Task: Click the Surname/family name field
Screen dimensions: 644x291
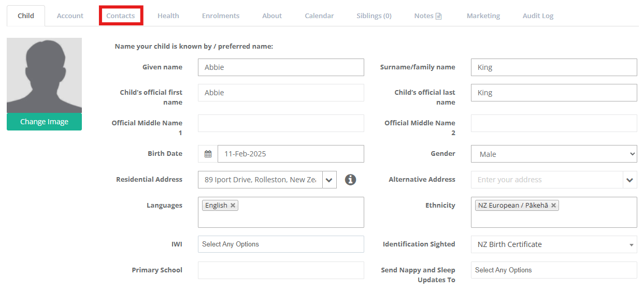Action: click(554, 67)
